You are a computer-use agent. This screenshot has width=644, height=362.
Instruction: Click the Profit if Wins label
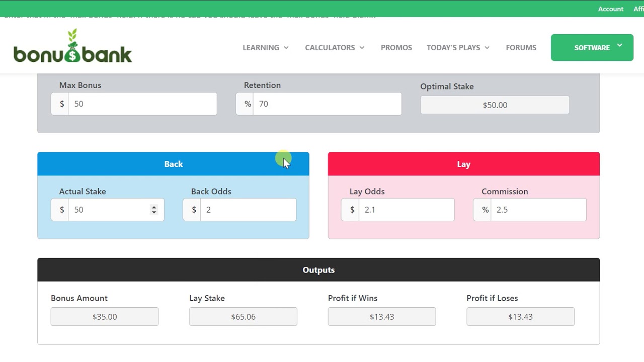tap(353, 298)
